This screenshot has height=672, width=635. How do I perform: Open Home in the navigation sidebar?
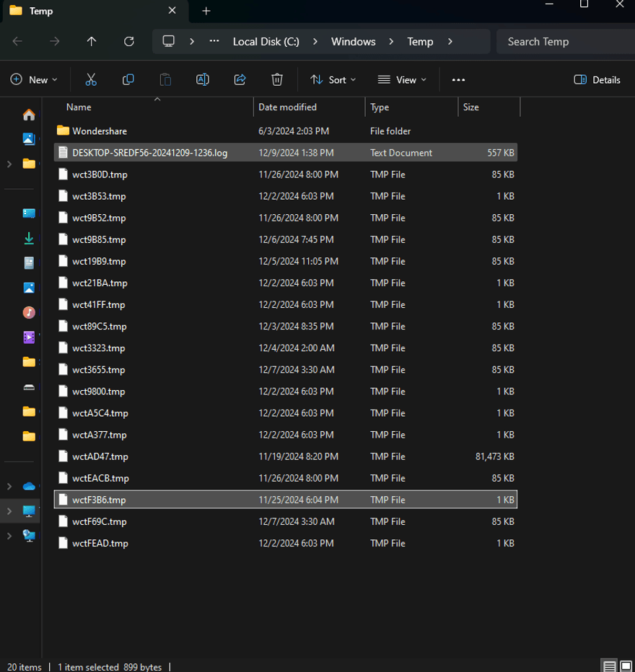click(x=29, y=115)
